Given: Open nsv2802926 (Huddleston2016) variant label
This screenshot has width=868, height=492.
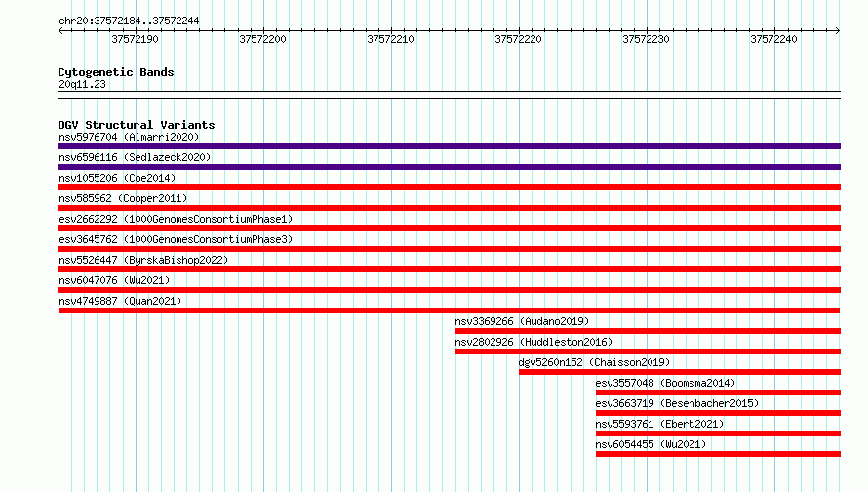Looking at the screenshot, I should coord(533,342).
